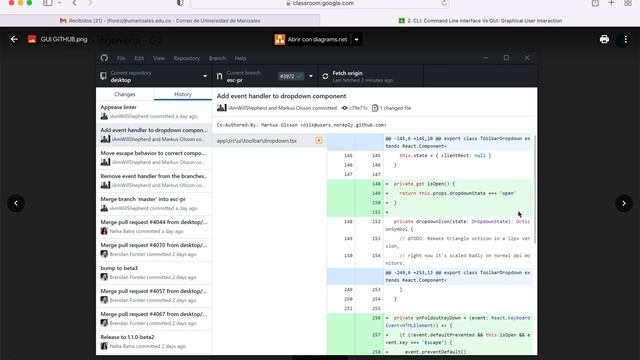The height and width of the screenshot is (360, 640).
Task: Open the Branch menu in GitHub Desktop
Action: (217, 58)
